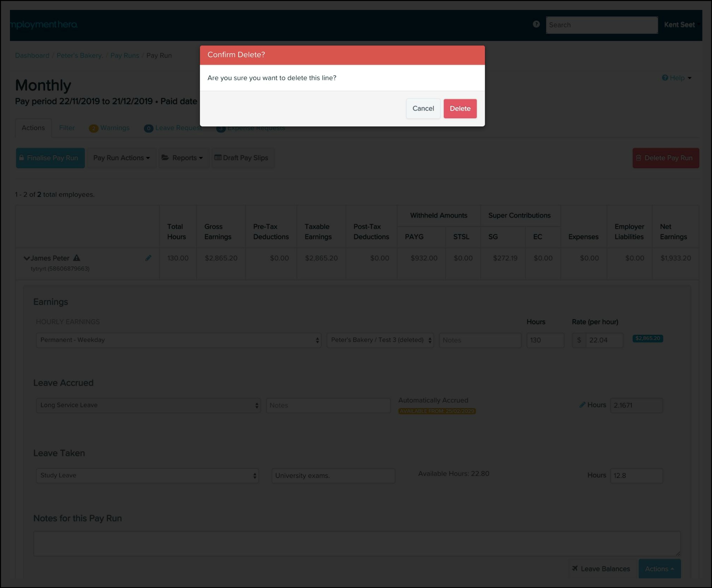The image size is (712, 588).
Task: Collapse the James Peter row chevron
Action: (26, 258)
